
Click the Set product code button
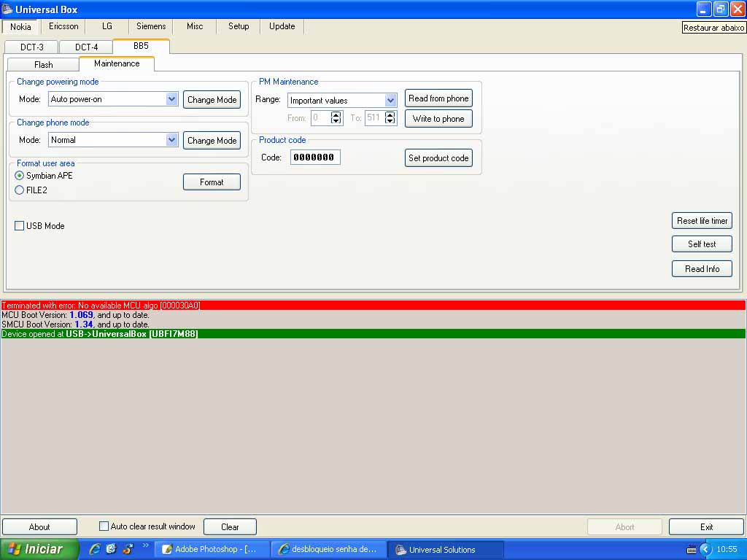(x=438, y=158)
